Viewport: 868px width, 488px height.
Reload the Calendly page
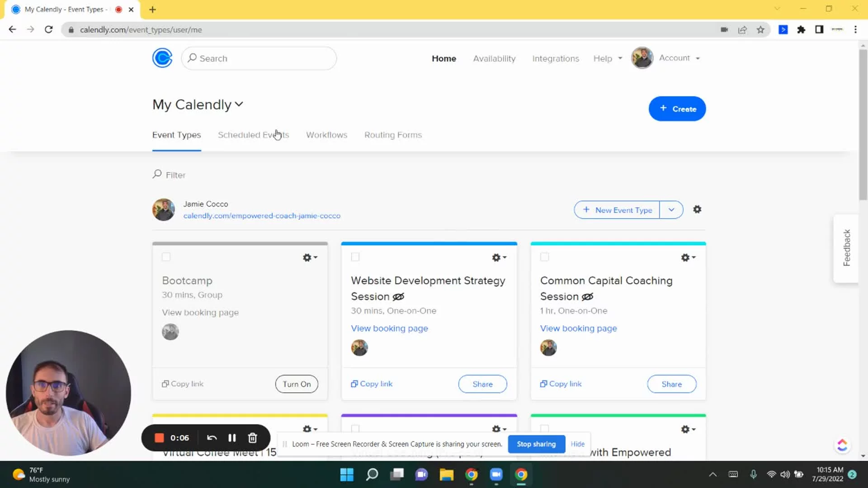(x=49, y=30)
